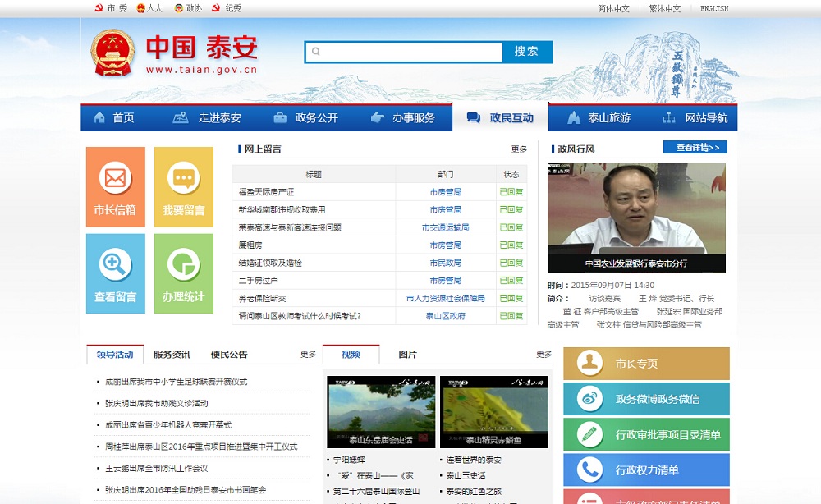Click the 查看详情>> button
The image size is (821, 504).
[695, 148]
